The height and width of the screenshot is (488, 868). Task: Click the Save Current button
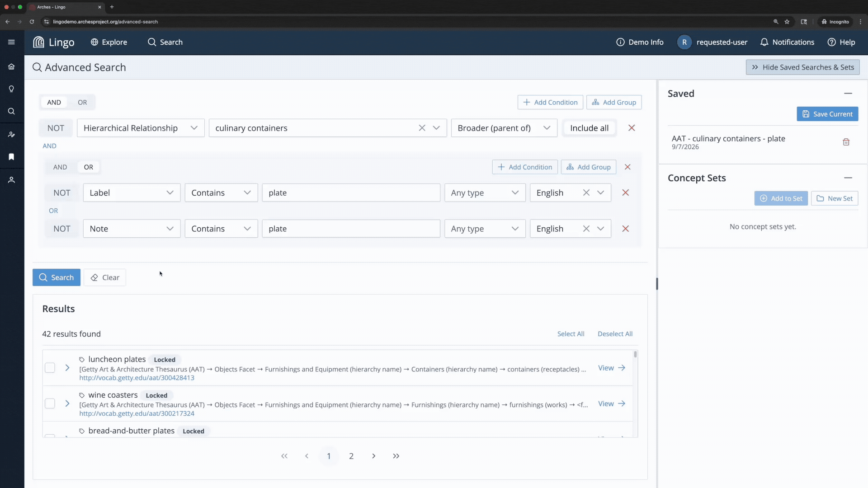pyautogui.click(x=827, y=114)
